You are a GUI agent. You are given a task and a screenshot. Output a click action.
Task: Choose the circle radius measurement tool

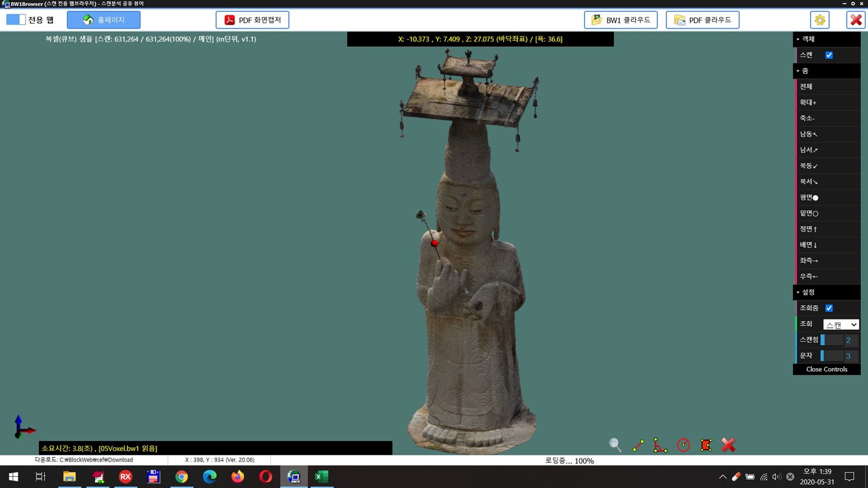683,445
